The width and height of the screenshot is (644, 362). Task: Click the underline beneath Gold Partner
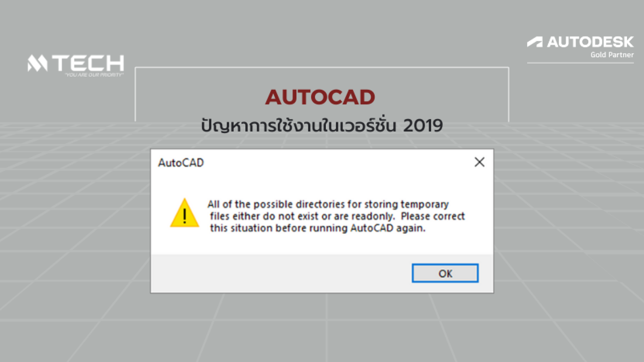(580, 63)
